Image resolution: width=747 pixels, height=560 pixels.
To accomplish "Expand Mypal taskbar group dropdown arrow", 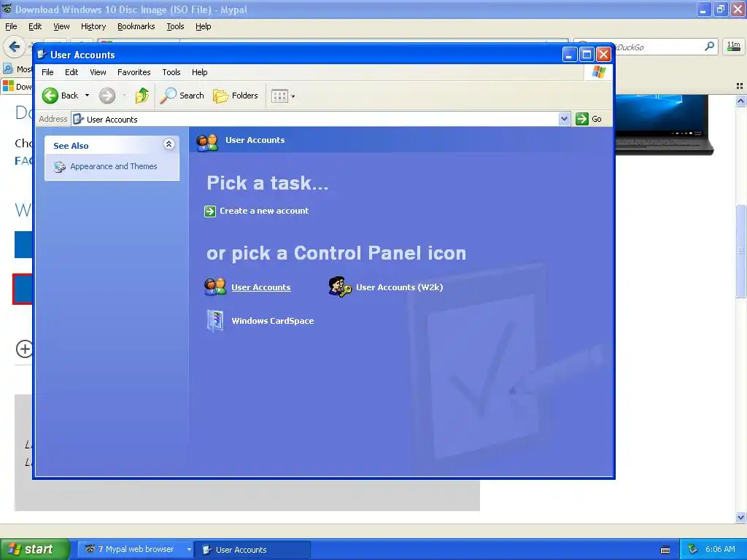I will click(189, 550).
